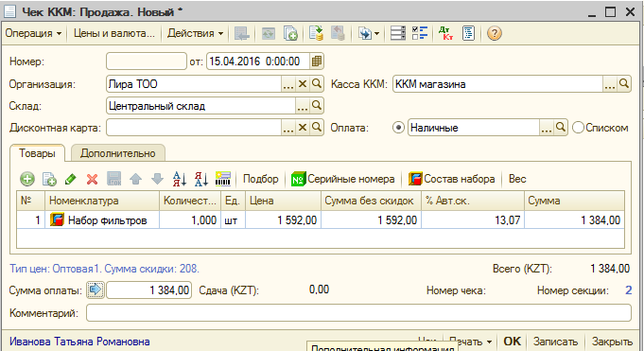Open help via the question mark icon

494,33
